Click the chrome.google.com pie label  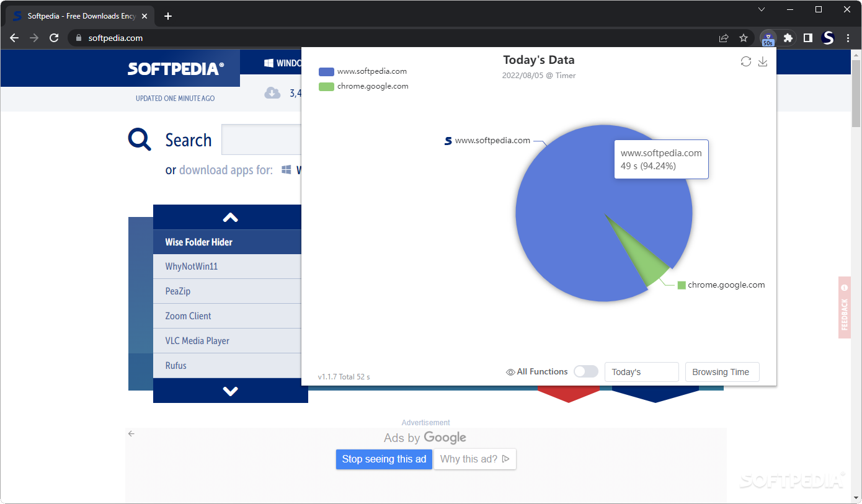tap(726, 285)
